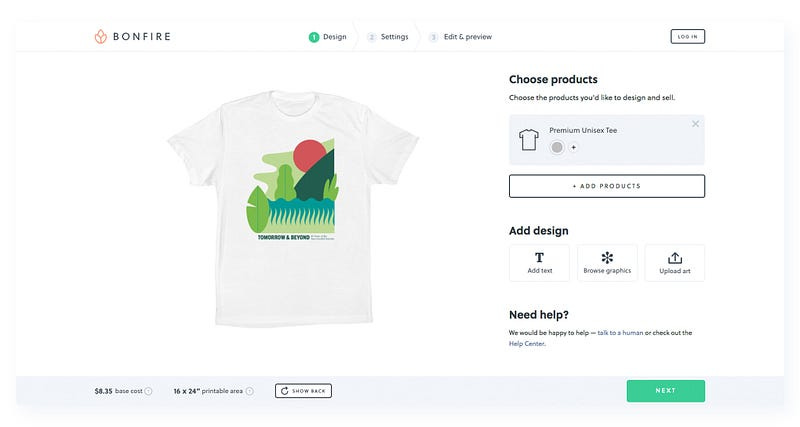Click the Log In button

pos(687,37)
